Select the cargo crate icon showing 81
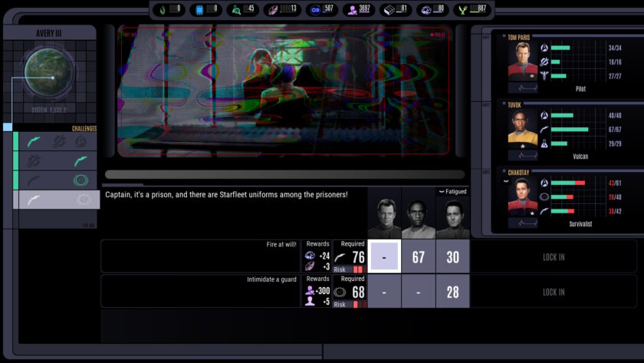This screenshot has height=363, width=644. tap(389, 10)
